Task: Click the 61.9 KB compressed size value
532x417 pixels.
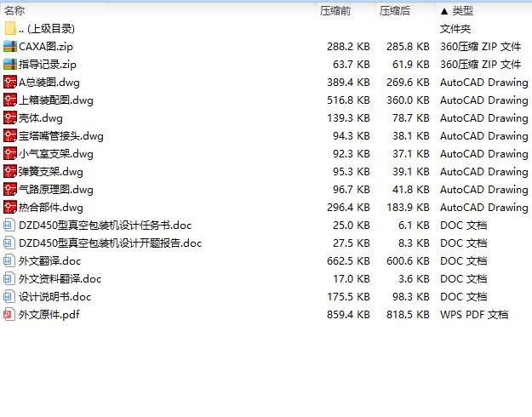Action: [x=411, y=65]
